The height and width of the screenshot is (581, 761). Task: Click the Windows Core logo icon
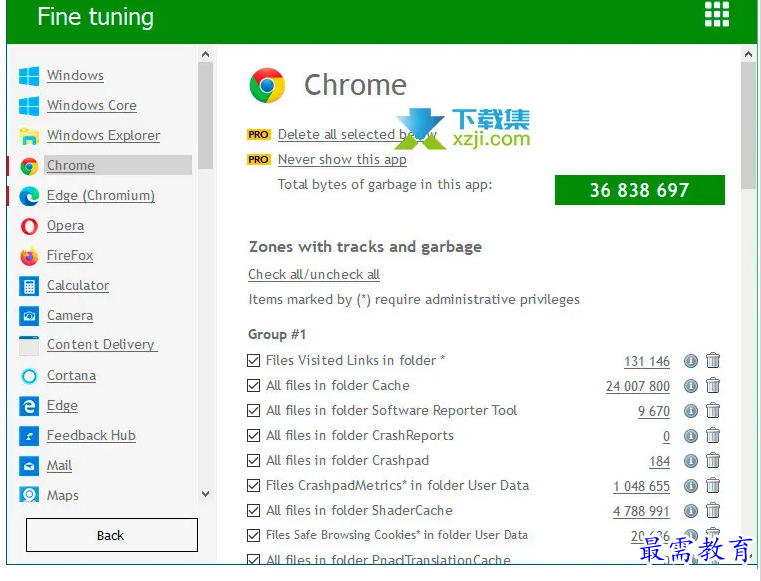(x=29, y=106)
